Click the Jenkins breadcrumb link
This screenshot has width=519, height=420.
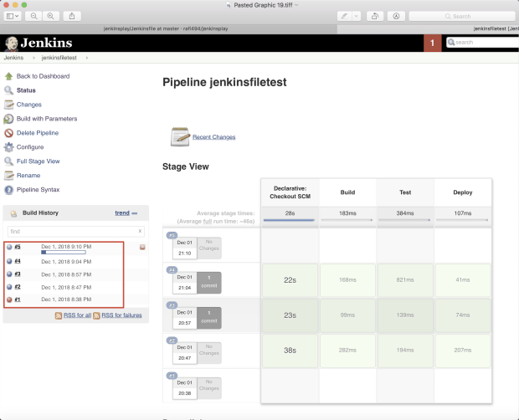coord(13,58)
